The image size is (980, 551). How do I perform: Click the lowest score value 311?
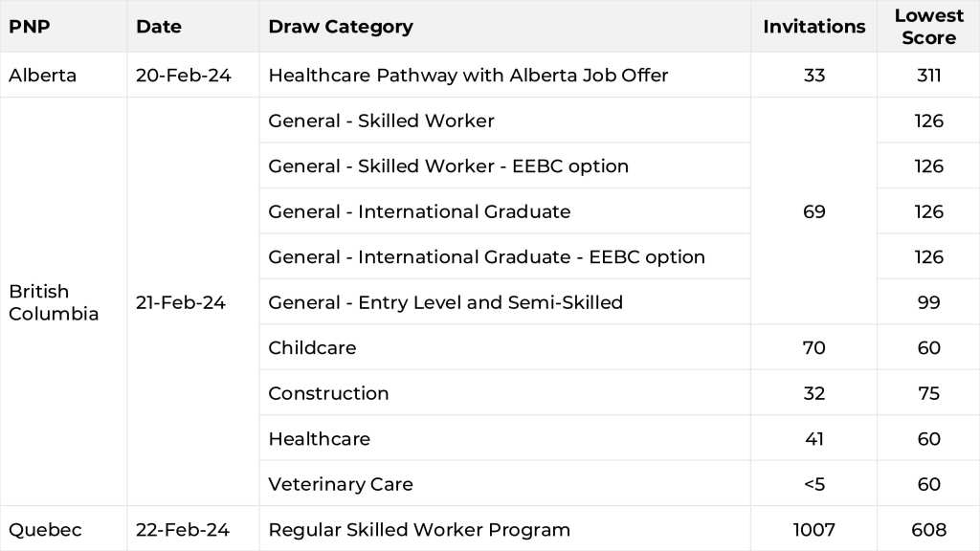point(928,75)
